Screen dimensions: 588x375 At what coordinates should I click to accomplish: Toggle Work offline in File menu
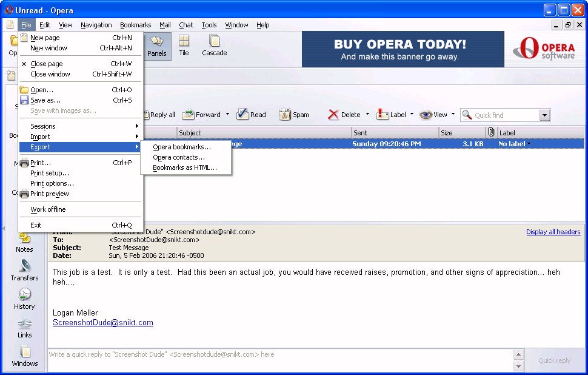(x=48, y=209)
